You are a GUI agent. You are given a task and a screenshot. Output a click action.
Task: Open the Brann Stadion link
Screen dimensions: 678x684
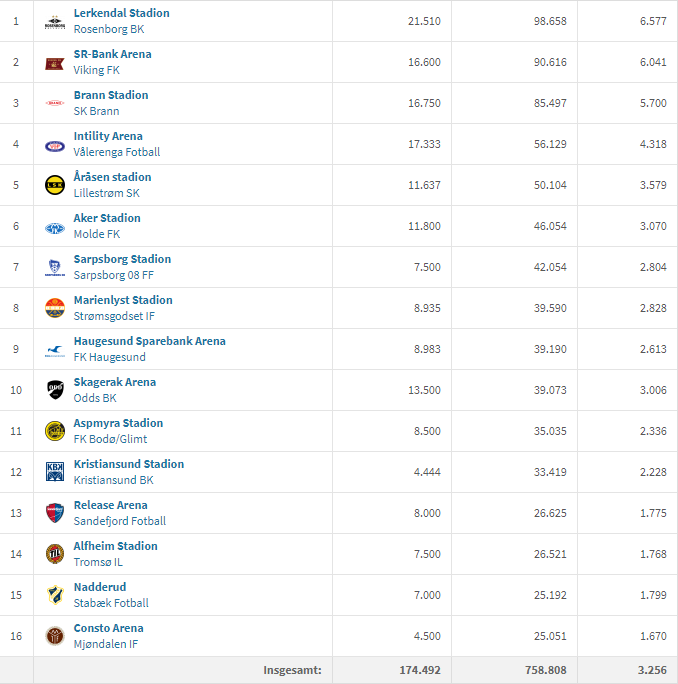point(110,95)
